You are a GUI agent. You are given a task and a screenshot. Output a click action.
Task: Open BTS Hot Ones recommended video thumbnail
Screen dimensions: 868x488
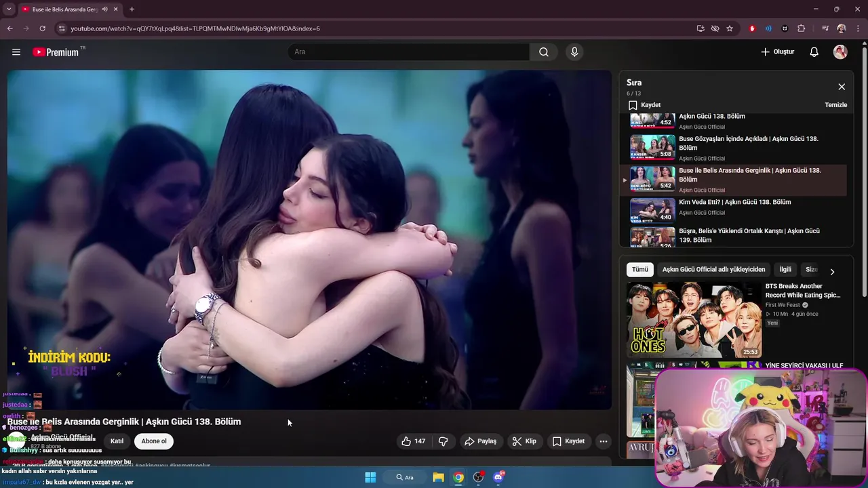[694, 320]
